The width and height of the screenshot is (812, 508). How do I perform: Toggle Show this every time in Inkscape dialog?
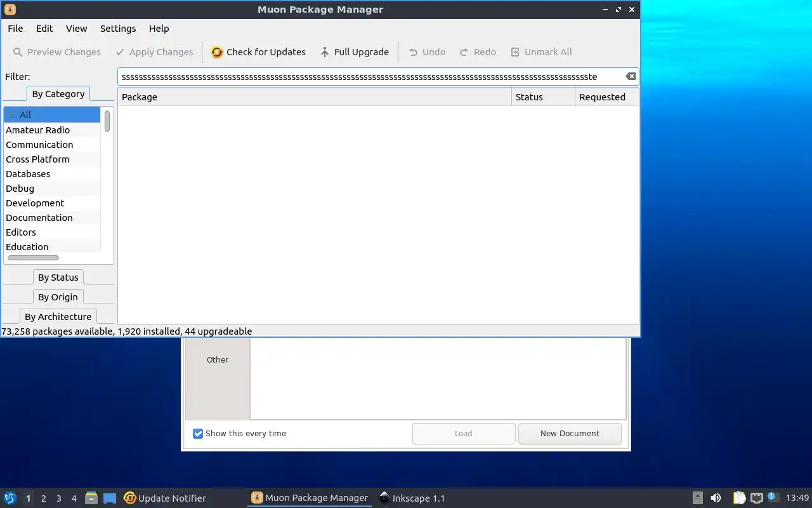tap(198, 434)
